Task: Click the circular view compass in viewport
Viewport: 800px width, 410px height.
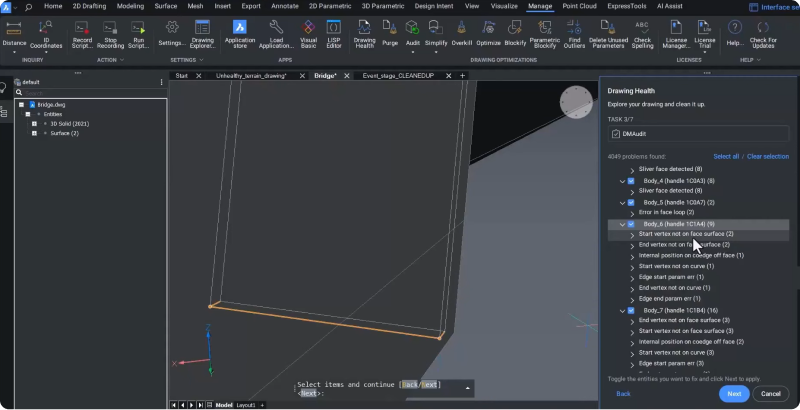Action: [x=576, y=102]
